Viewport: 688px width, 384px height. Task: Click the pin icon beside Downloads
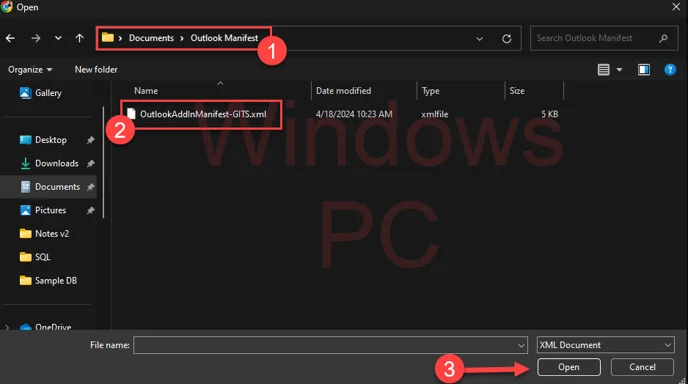[90, 163]
